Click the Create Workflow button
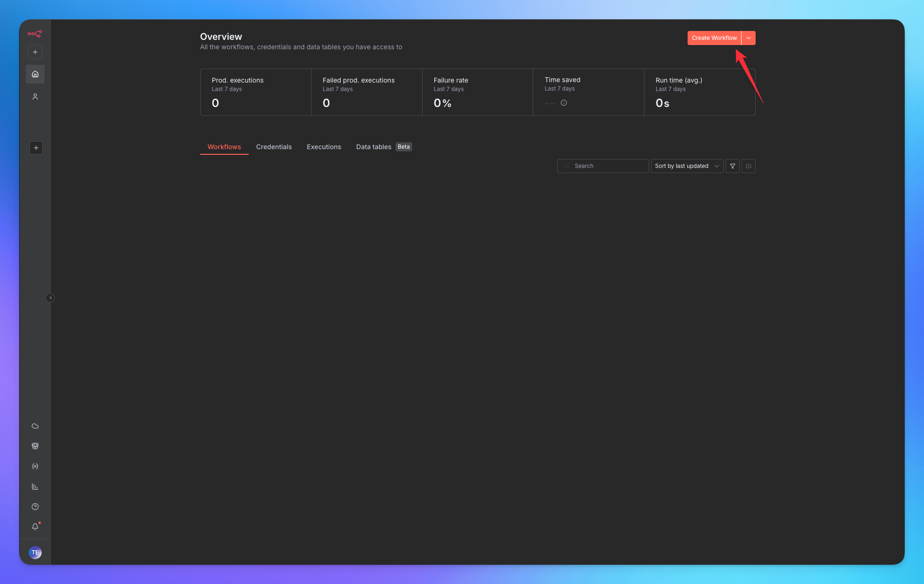924x584 pixels. click(714, 38)
